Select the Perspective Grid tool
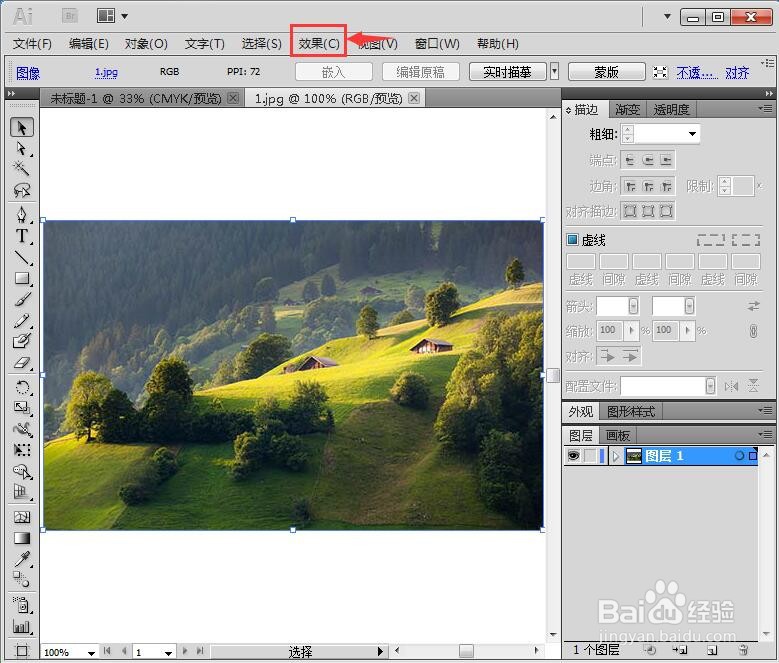 point(22,492)
